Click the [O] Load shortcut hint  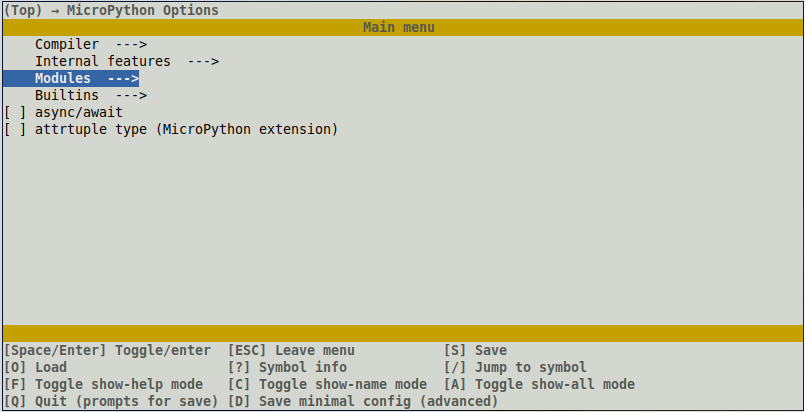pyautogui.click(x=35, y=368)
